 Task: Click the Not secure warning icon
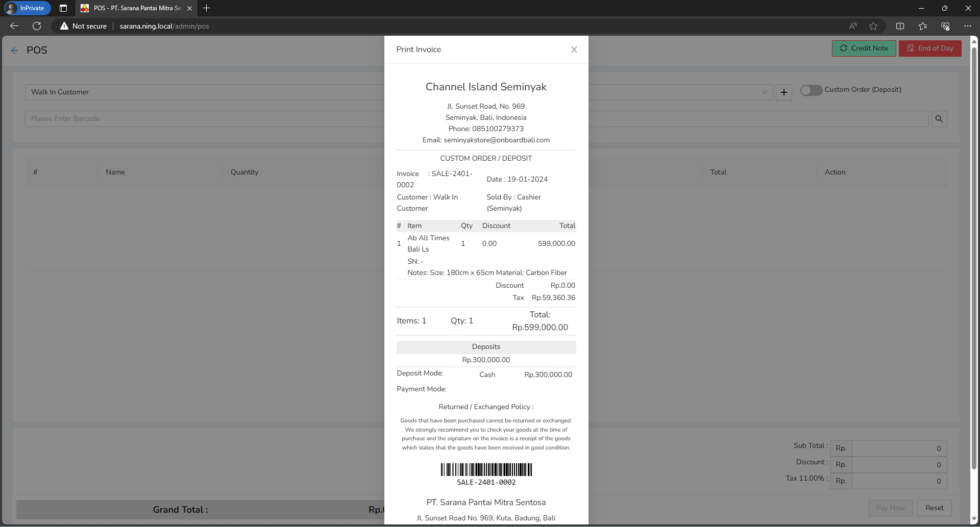pos(64,26)
